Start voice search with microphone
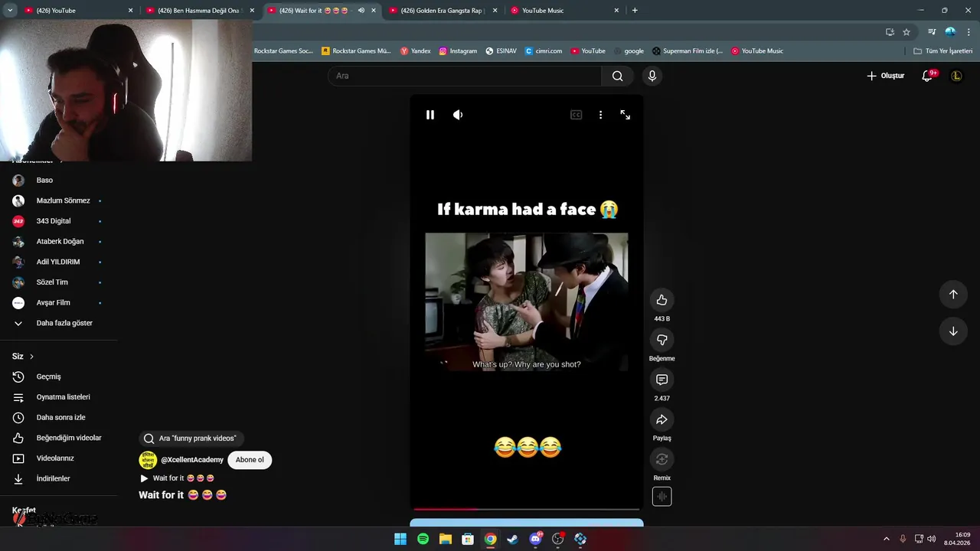This screenshot has height=551, width=980. pos(652,76)
